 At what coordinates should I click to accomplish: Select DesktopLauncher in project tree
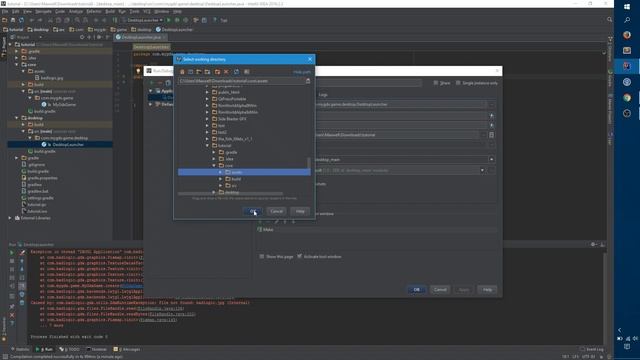[x=68, y=144]
